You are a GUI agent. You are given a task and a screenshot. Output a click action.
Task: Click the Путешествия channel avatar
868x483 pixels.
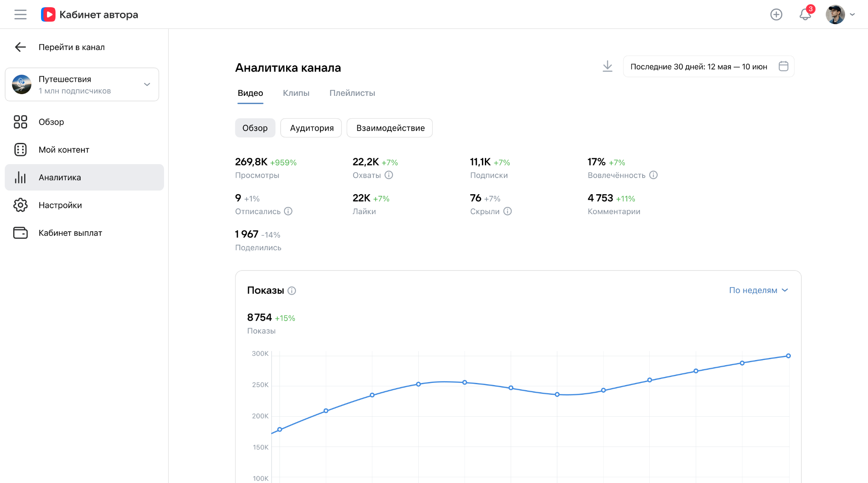(x=22, y=84)
